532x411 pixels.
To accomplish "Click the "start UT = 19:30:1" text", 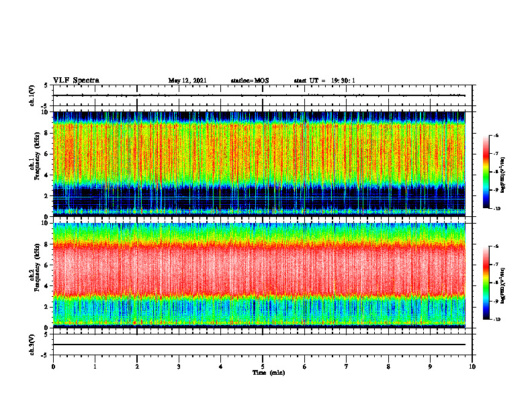I will click(324, 81).
